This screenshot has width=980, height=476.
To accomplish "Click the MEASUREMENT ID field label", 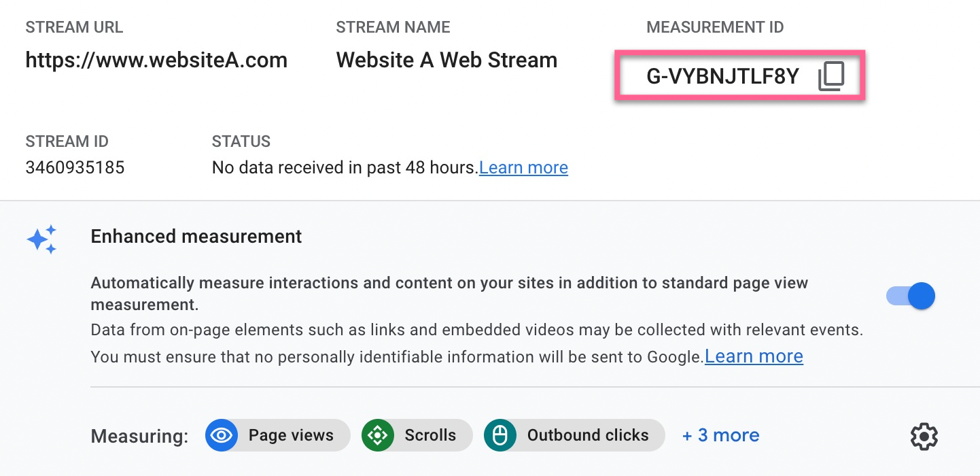I will 715,27.
